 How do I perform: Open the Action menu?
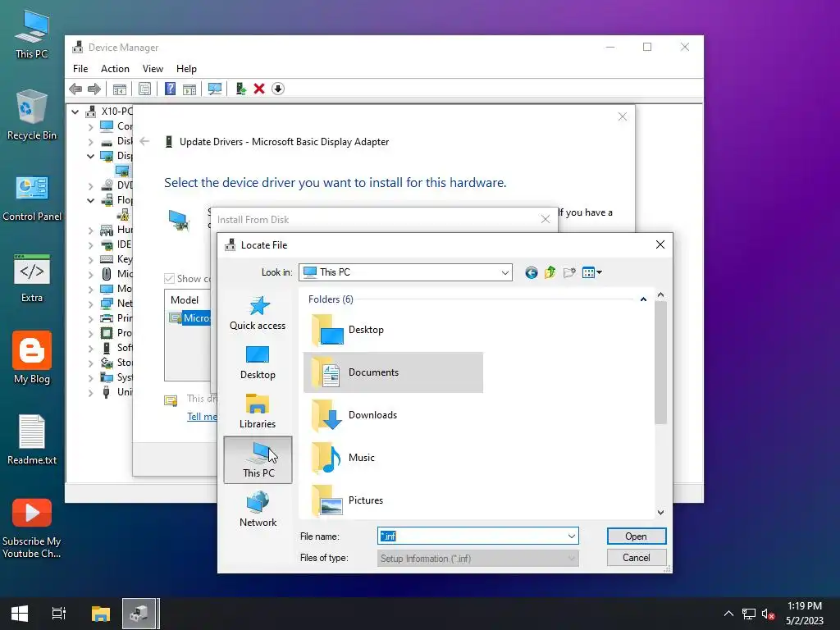pos(115,69)
